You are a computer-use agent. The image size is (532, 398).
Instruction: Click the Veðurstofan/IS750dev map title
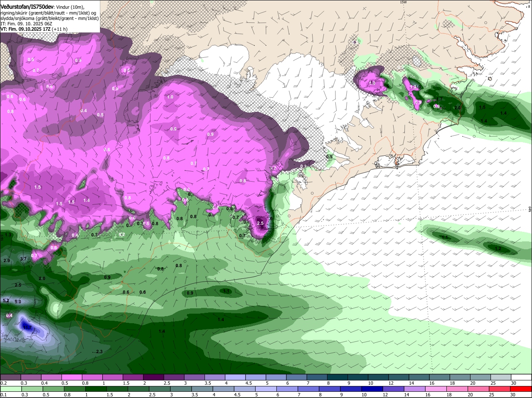click(x=27, y=7)
